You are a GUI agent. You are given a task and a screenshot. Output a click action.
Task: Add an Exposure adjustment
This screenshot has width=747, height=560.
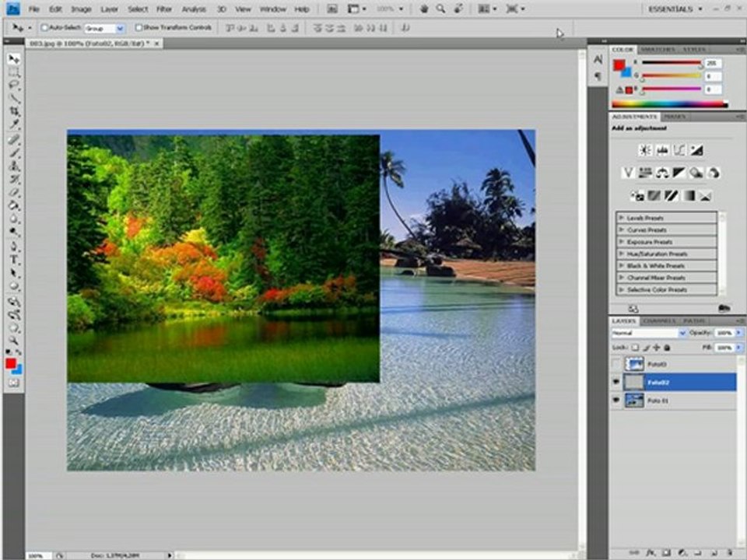[696, 150]
